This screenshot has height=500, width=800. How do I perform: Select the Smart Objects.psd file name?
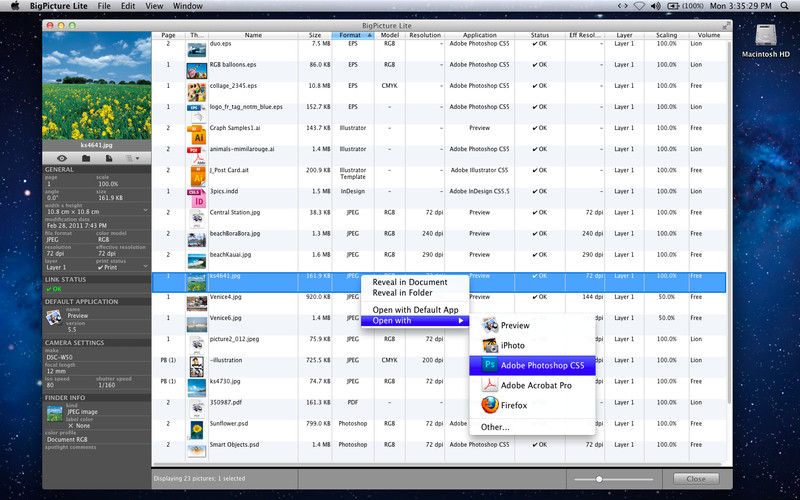234,444
